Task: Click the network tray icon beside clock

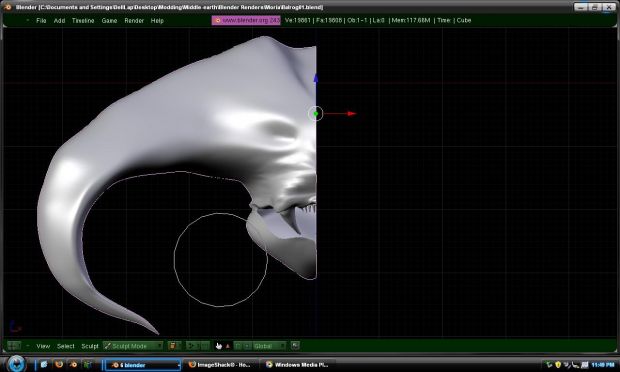Action: tap(584, 364)
